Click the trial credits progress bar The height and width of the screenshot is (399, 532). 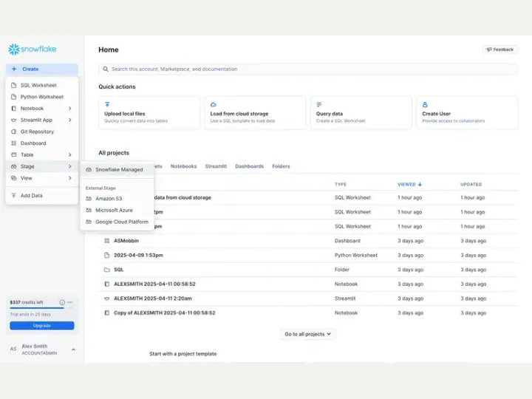pos(41,308)
